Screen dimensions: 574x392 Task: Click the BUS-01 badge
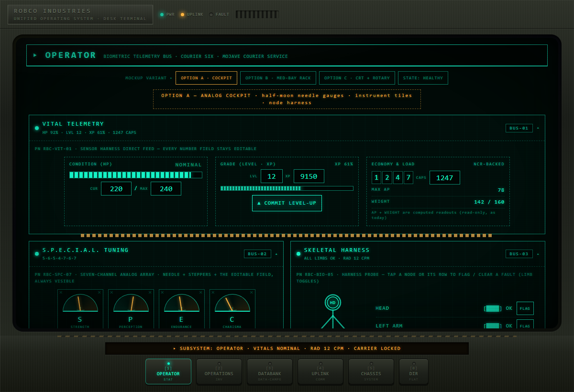coord(519,128)
